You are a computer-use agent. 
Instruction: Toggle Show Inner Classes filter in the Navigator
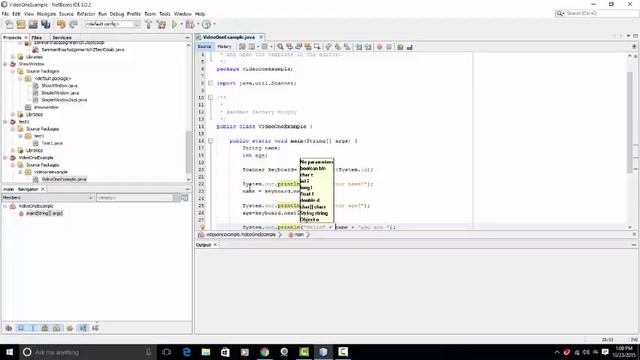tap(57, 328)
